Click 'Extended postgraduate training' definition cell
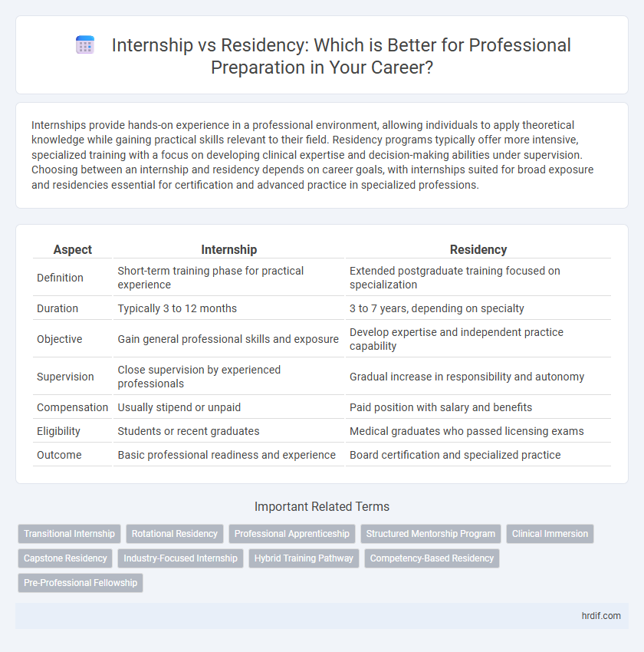 [x=478, y=278]
